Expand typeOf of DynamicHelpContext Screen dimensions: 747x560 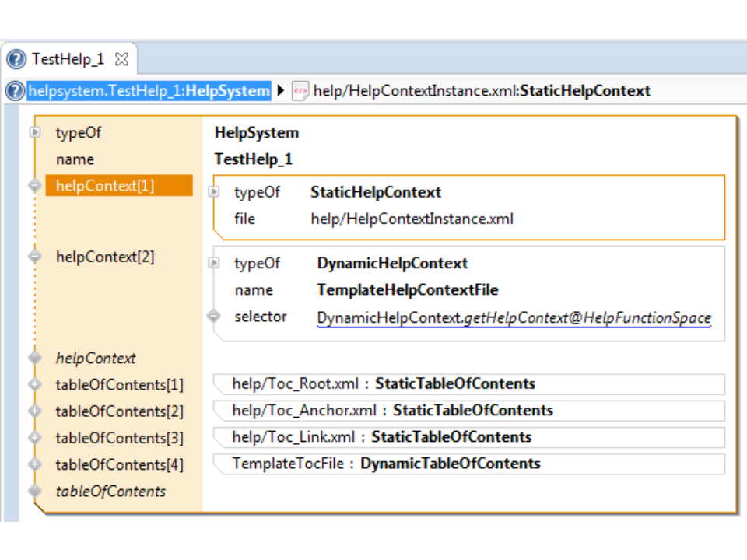(x=215, y=263)
